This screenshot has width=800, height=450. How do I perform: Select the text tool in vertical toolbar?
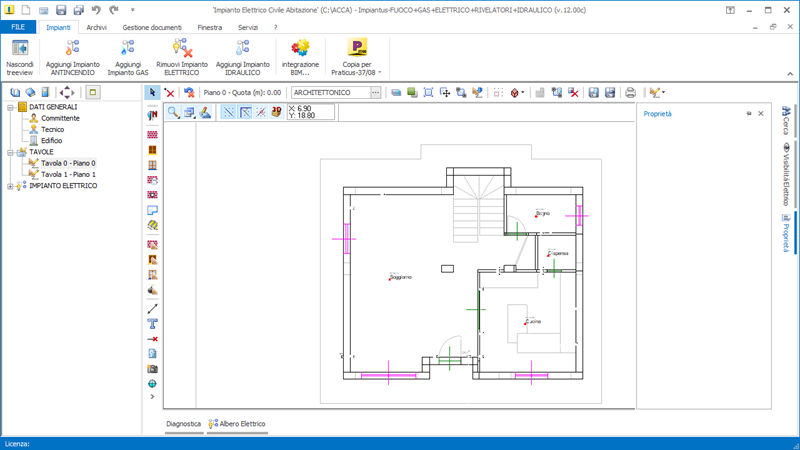pyautogui.click(x=152, y=324)
